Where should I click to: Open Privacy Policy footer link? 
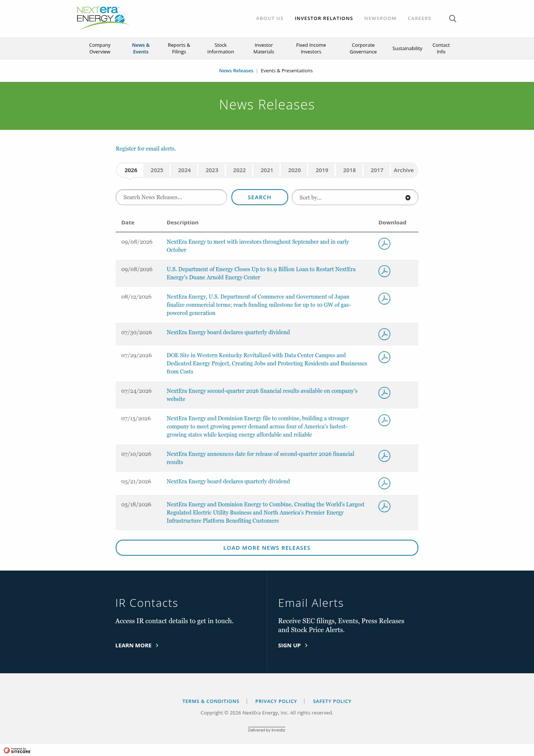(276, 701)
